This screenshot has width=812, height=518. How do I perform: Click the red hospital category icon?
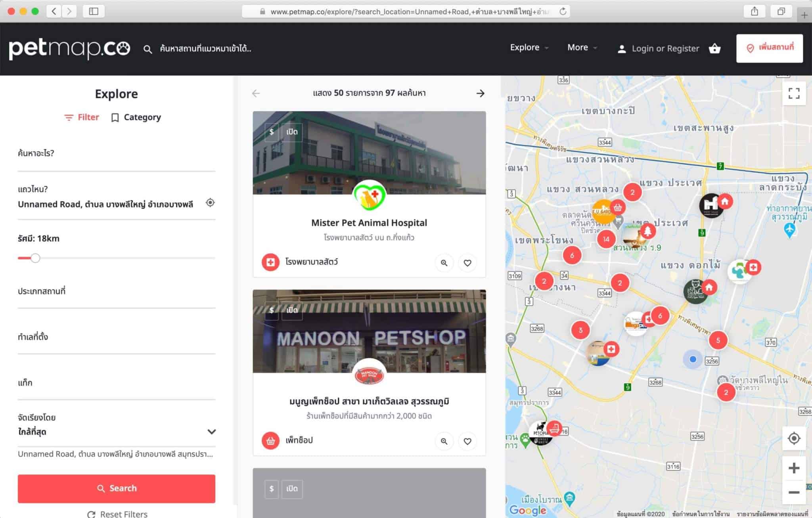click(270, 262)
